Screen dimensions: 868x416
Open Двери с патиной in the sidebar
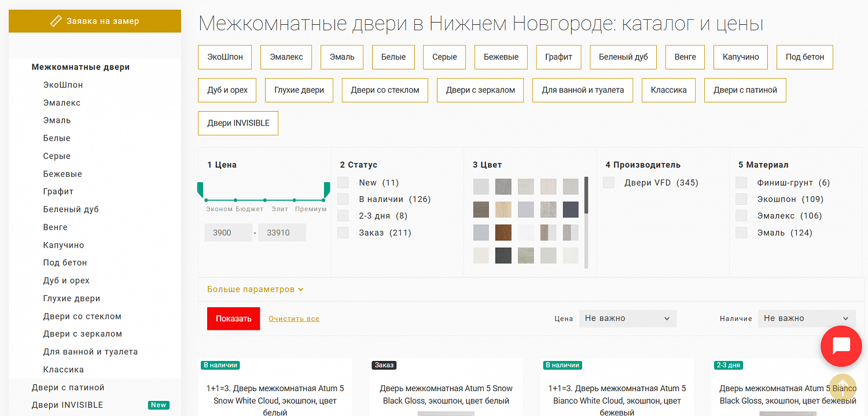pyautogui.click(x=68, y=388)
